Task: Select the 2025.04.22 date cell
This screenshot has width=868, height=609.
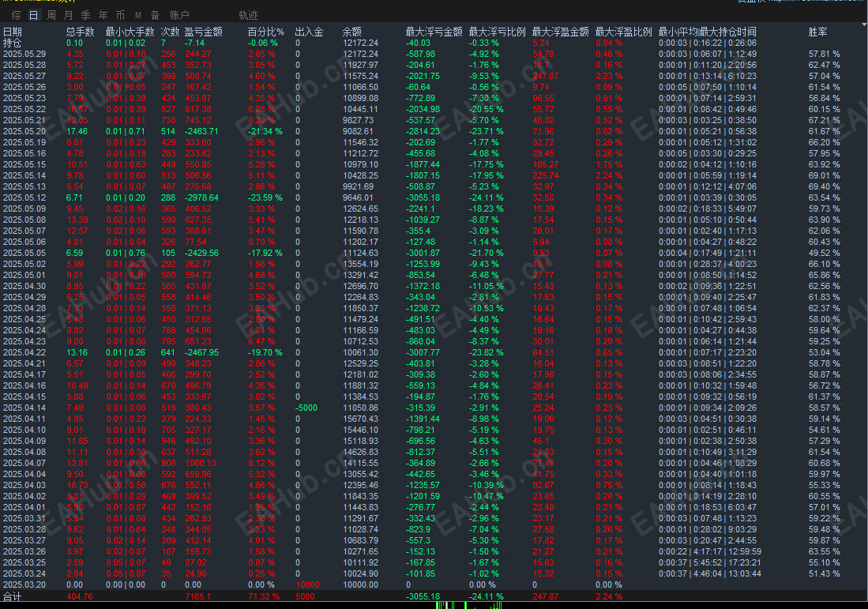Action: (x=24, y=352)
